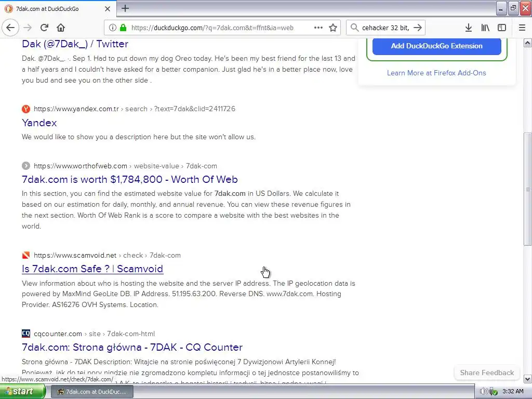Open the downloads panel
Image resolution: width=532 pixels, height=399 pixels.
[x=469, y=28]
